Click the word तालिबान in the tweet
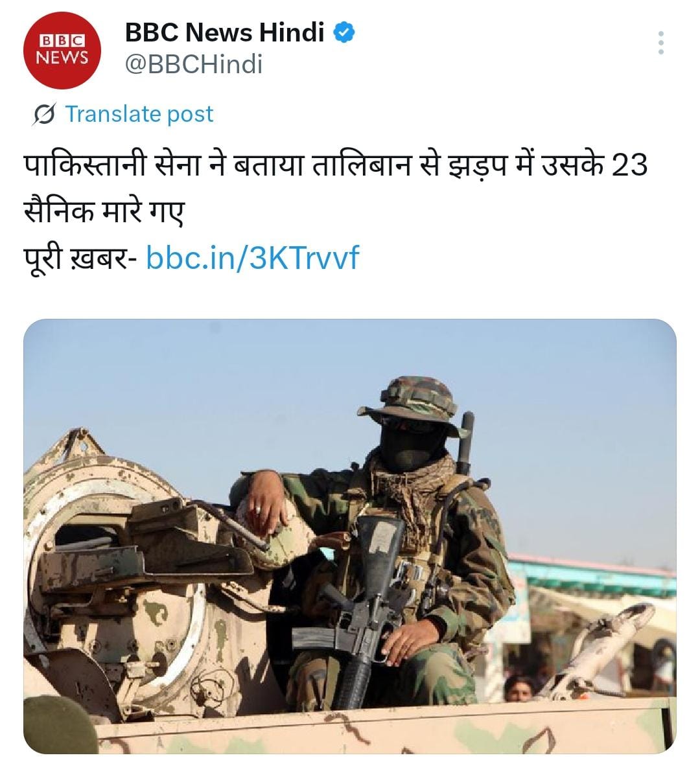Image resolution: width=700 pixels, height=773 pixels. tap(361, 165)
